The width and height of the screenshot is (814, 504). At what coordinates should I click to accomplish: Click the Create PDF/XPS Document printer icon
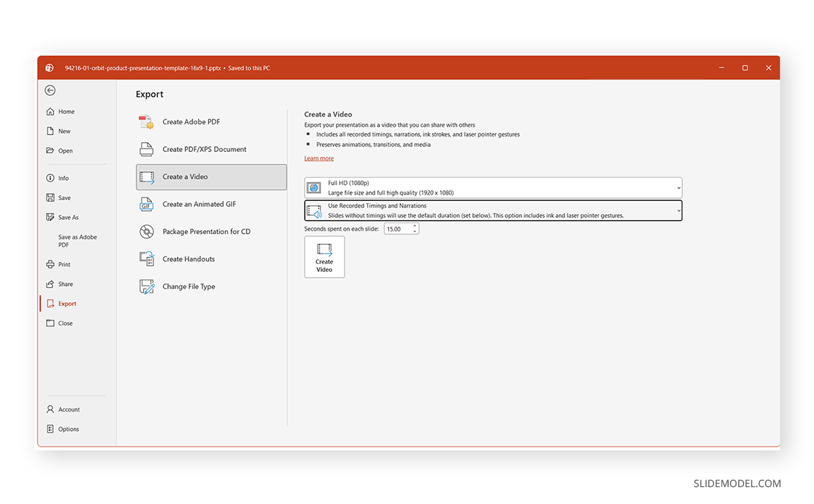point(147,149)
